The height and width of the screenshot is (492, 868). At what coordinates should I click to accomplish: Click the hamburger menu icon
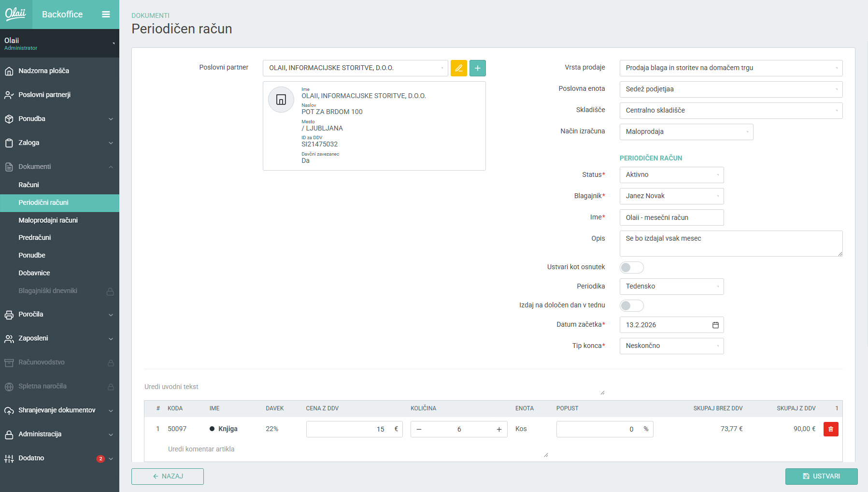[106, 14]
